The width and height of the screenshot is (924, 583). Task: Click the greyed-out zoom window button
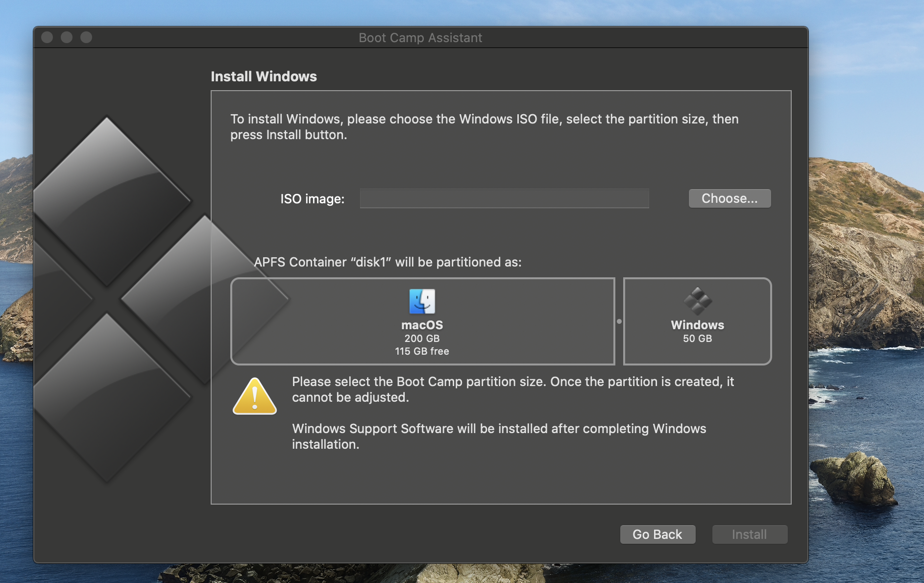pos(86,37)
